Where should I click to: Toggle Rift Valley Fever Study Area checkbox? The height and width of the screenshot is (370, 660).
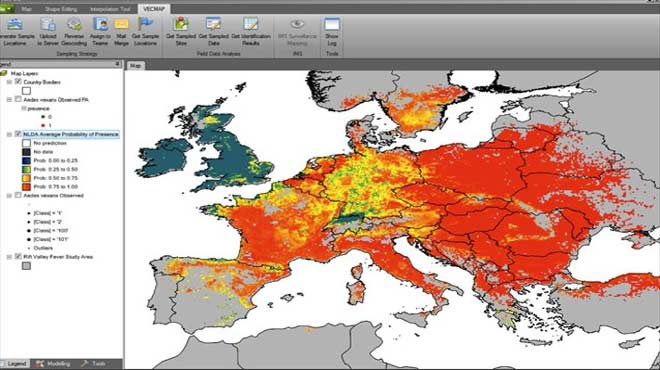[x=18, y=256]
